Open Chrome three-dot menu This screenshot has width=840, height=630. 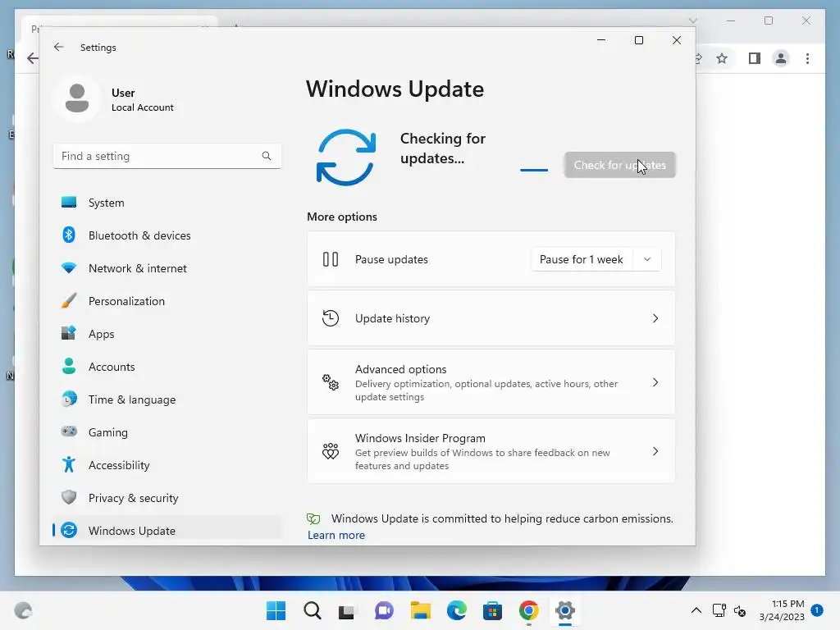pyautogui.click(x=807, y=58)
